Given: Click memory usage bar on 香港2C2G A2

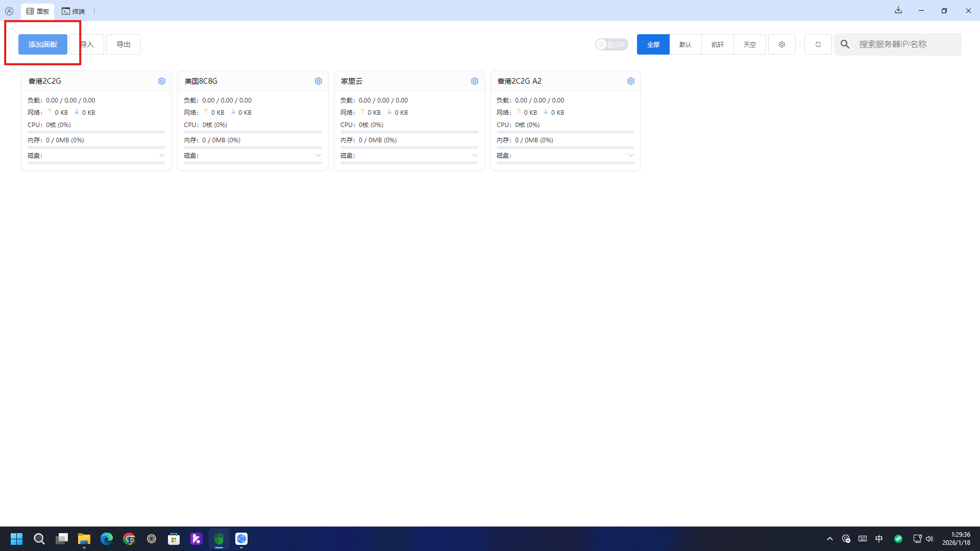Looking at the screenshot, I should pyautogui.click(x=565, y=147).
